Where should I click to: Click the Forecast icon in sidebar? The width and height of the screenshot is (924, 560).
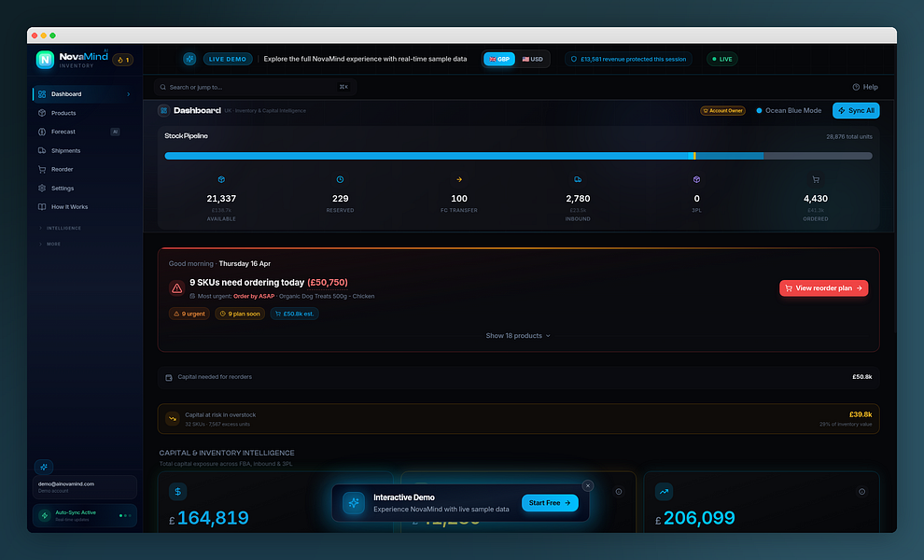[42, 132]
